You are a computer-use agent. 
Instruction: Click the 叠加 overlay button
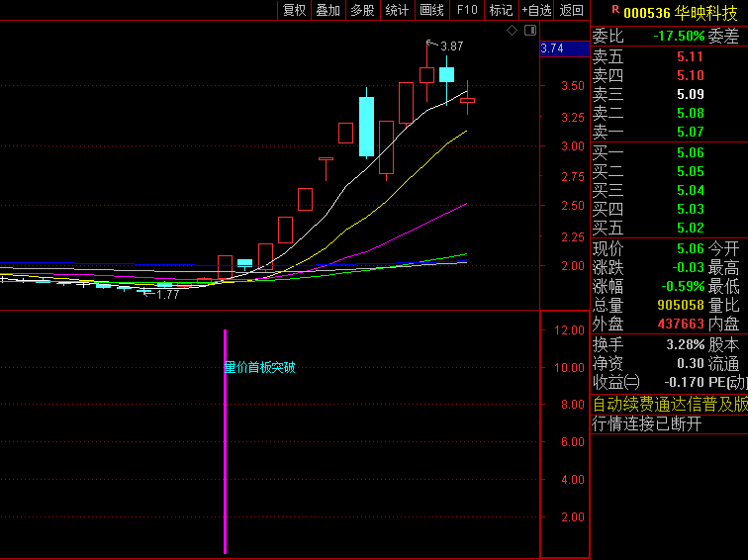coord(328,10)
